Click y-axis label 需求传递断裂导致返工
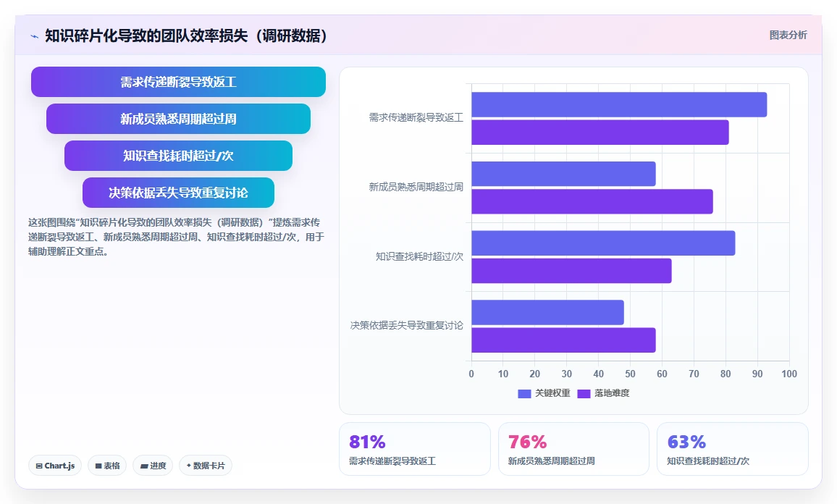This screenshot has width=837, height=504. click(x=416, y=117)
